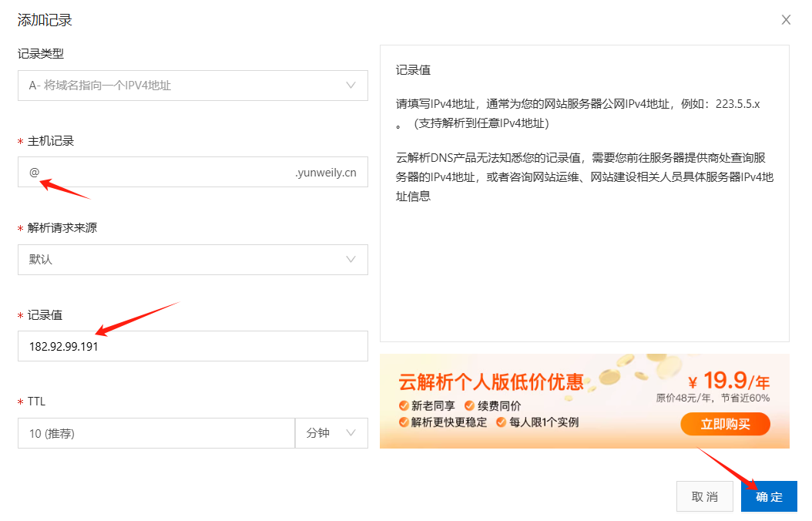This screenshot has height=521, width=812.
Task: Click the ¥19.9/年 price text
Action: click(729, 382)
